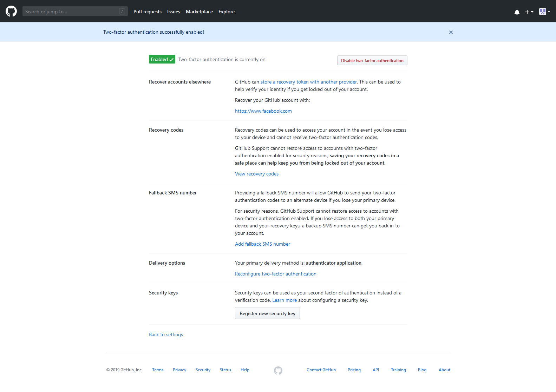
Task: Open Pull requests in top navigation
Action: coord(148,12)
